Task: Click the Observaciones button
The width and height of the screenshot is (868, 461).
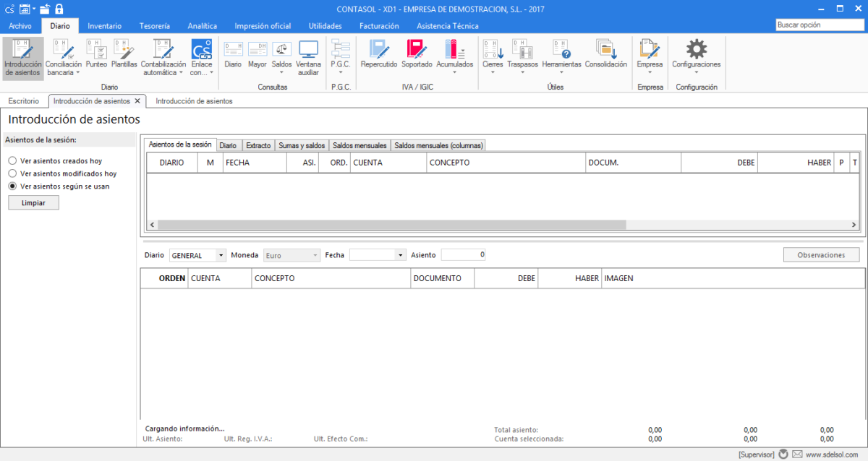Action: (821, 255)
